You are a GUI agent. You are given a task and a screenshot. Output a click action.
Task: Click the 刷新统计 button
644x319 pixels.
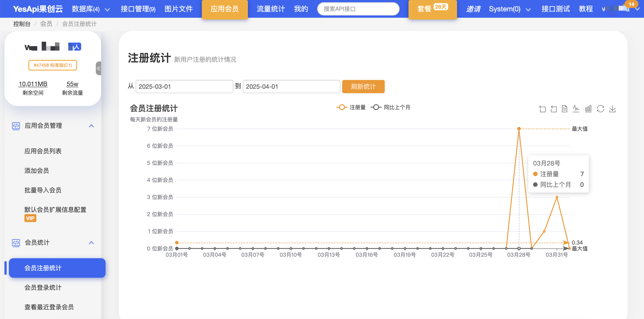coord(363,87)
